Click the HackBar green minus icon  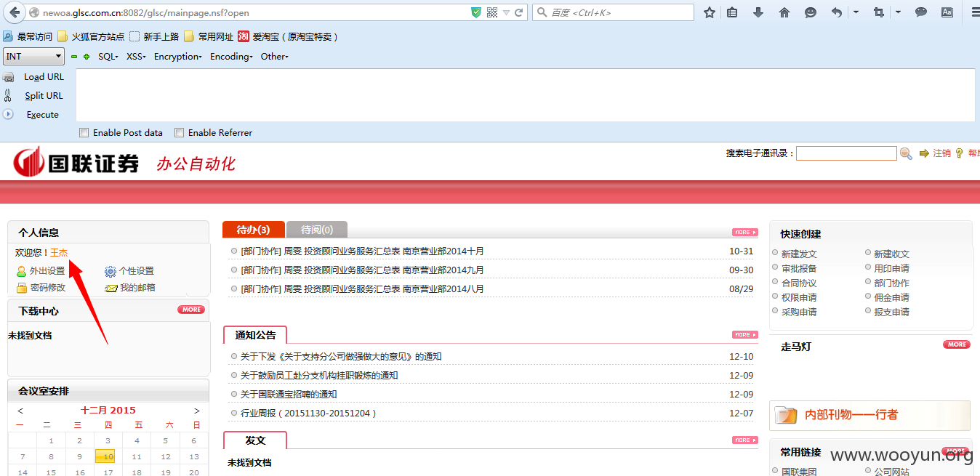point(74,57)
